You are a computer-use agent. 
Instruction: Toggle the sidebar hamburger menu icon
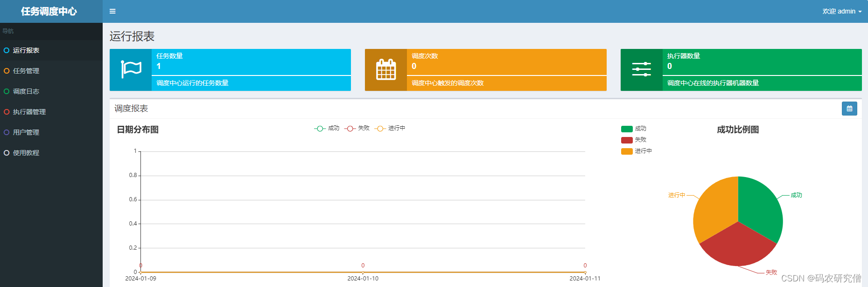(x=112, y=11)
